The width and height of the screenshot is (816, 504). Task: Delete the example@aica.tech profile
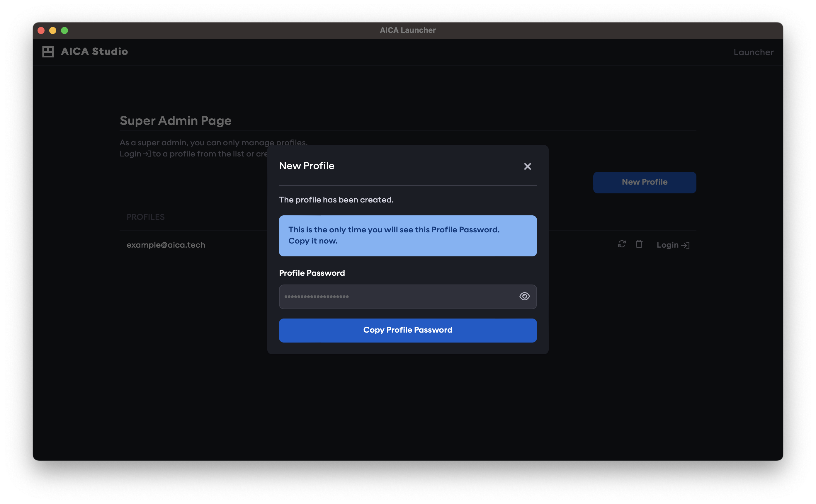(x=639, y=244)
